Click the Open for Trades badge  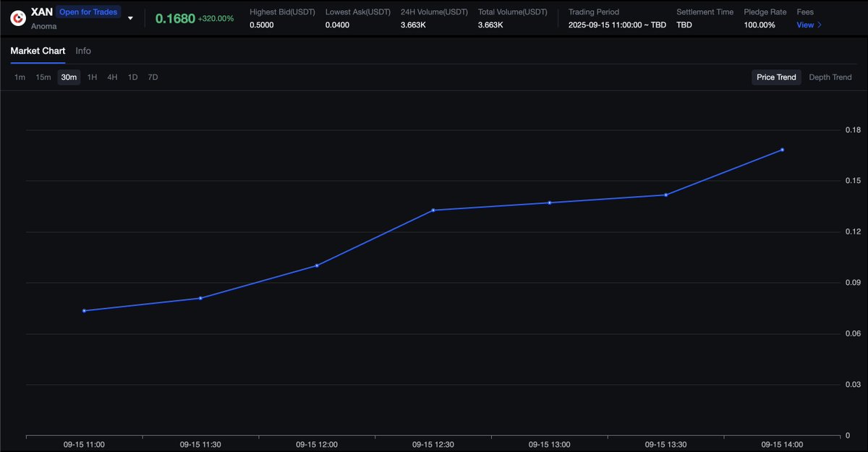[x=88, y=12]
